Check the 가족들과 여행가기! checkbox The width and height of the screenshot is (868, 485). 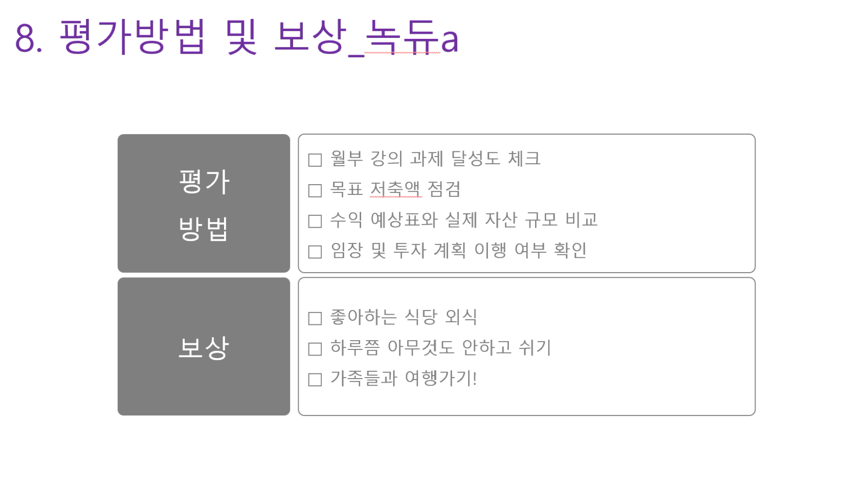coord(315,380)
